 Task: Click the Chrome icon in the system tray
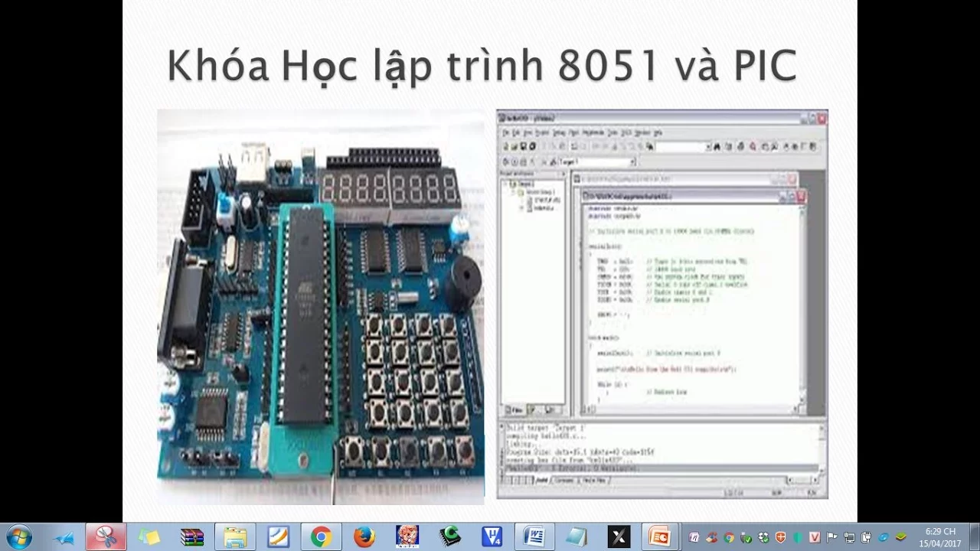[729, 537]
